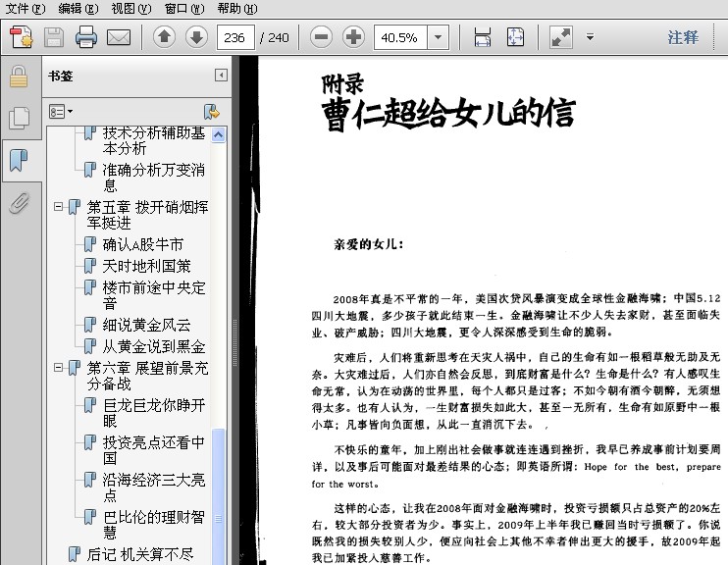Collapse the 第六章 展望前景充分备战 bookmark
This screenshot has height=565, width=728.
(x=59, y=367)
